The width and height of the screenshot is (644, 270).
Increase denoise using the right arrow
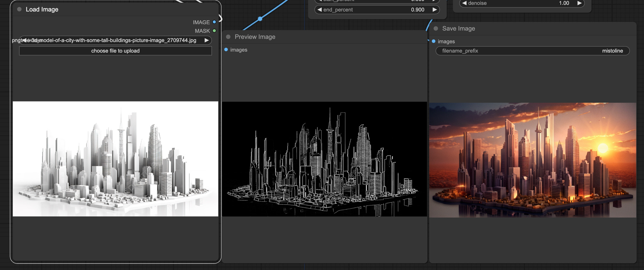(x=579, y=3)
